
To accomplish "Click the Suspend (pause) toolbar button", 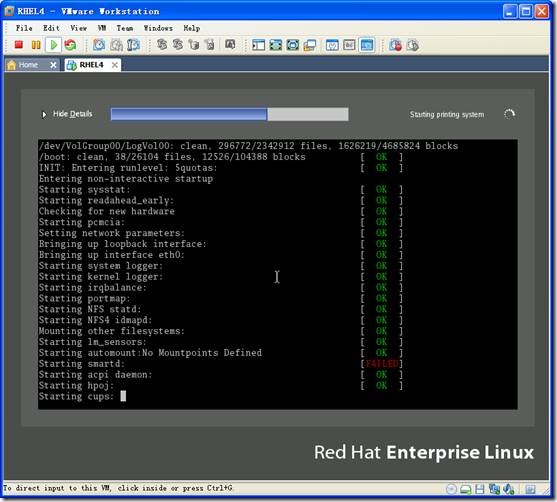I will (x=36, y=45).
